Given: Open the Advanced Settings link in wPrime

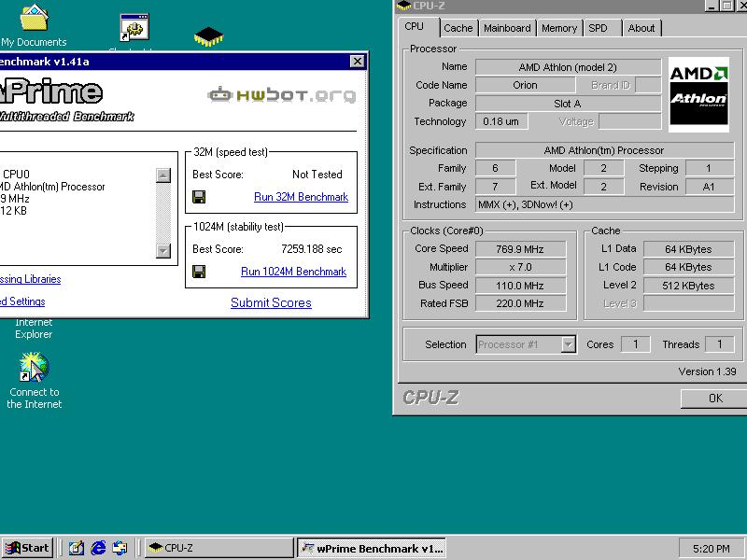Looking at the screenshot, I should [x=22, y=301].
